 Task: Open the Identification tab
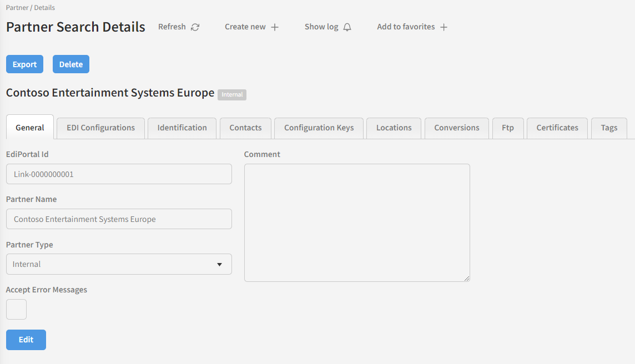182,128
